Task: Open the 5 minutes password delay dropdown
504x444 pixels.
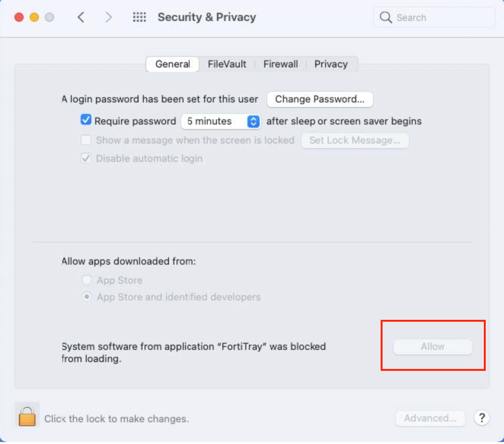Action: 220,121
